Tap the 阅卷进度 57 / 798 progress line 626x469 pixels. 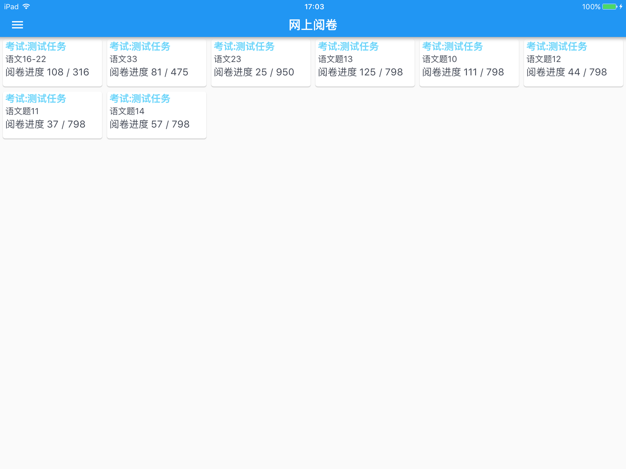coord(150,125)
